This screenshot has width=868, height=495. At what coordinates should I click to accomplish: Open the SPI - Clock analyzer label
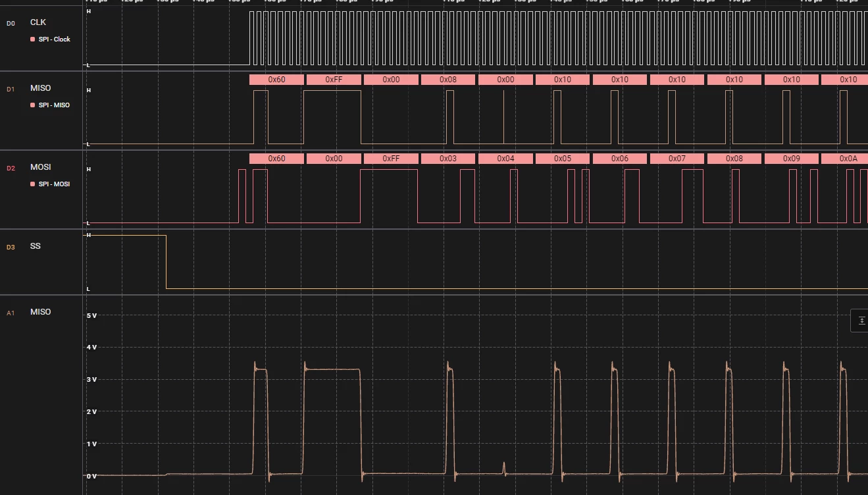tap(54, 39)
